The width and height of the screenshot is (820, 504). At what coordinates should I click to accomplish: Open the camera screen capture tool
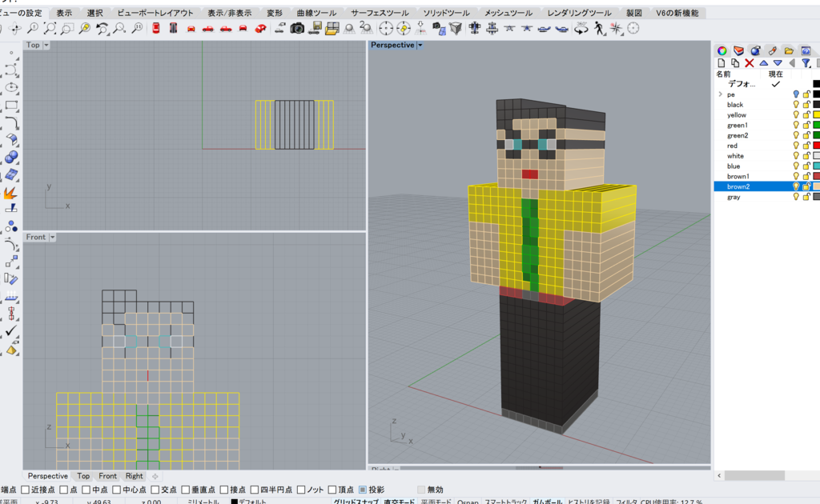click(297, 28)
